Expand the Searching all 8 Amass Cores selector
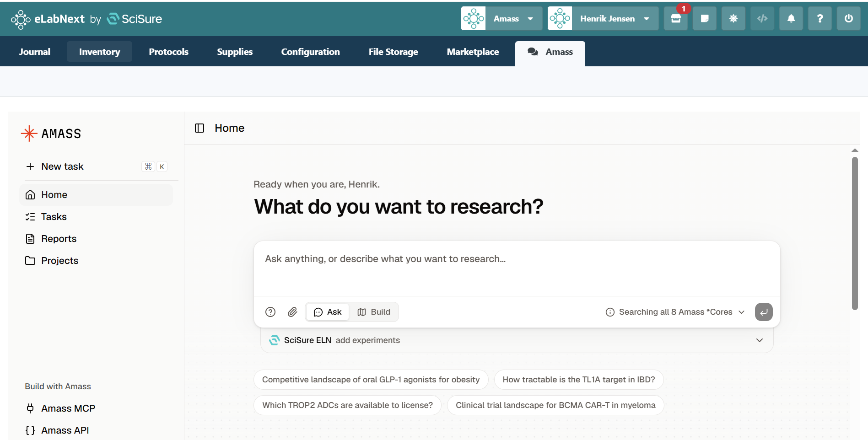 coord(675,312)
